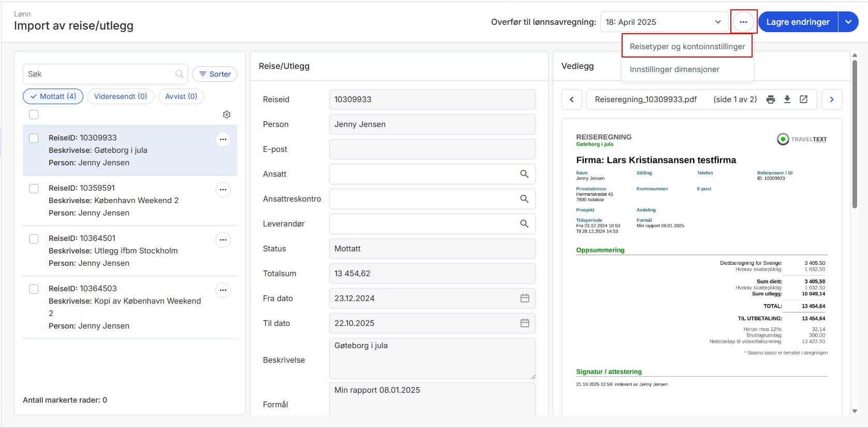Open calendar picker for Fra dato
Screen dimensions: 868x428
click(x=524, y=298)
